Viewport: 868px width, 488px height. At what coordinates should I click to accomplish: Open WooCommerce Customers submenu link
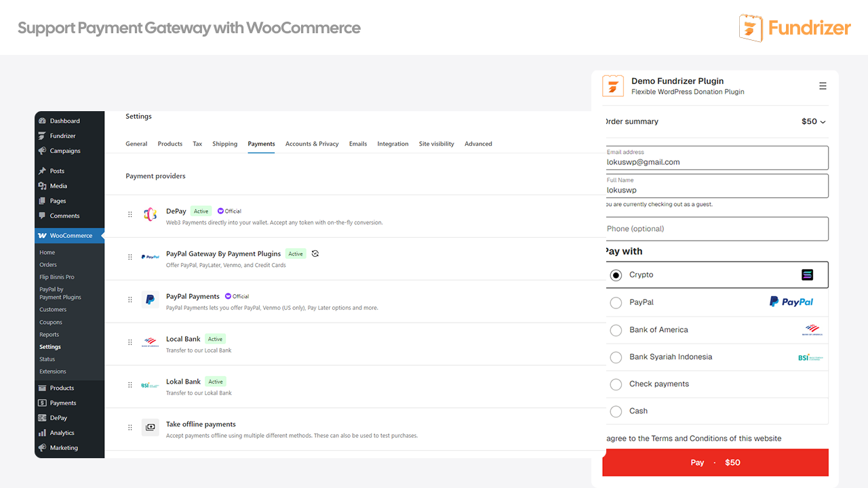(x=53, y=309)
